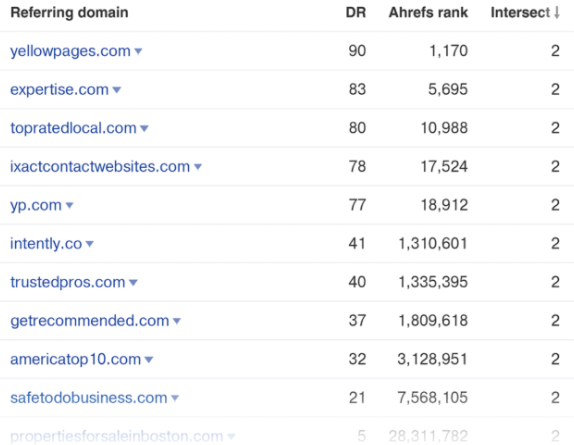Viewport: 574px width, 445px height.
Task: Sort by the Intersect column header
Action: [x=525, y=12]
